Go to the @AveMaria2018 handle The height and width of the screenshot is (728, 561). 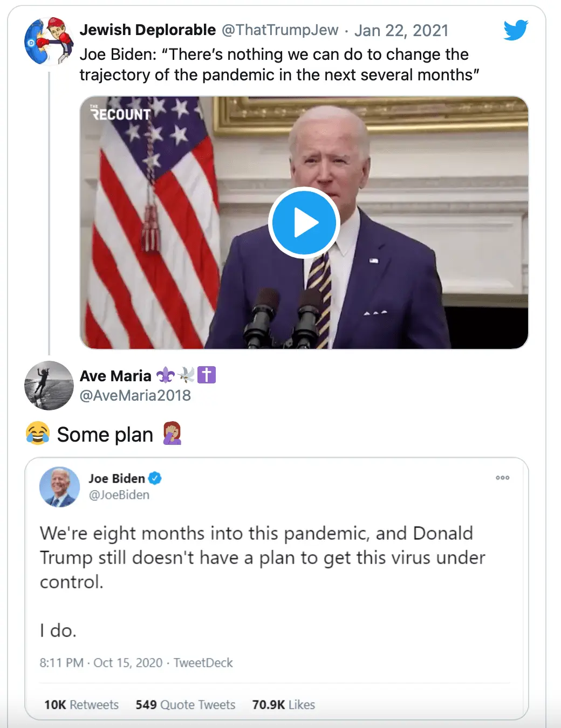(x=135, y=395)
